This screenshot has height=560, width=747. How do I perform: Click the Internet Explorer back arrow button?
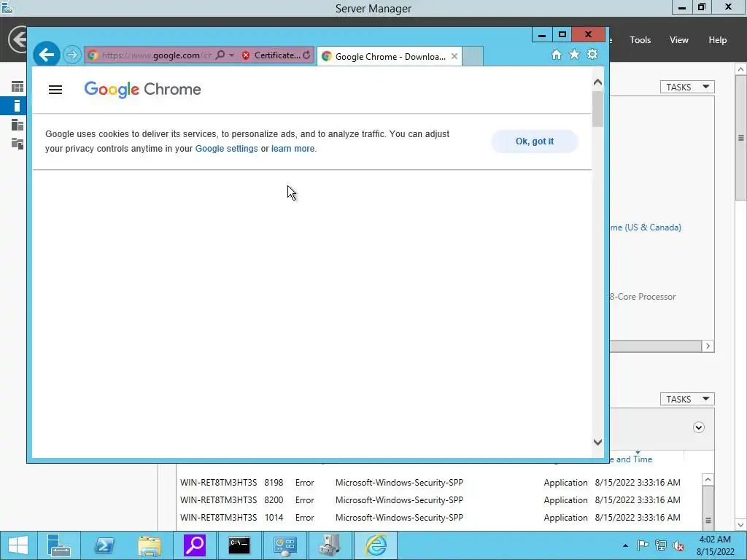[x=46, y=55]
